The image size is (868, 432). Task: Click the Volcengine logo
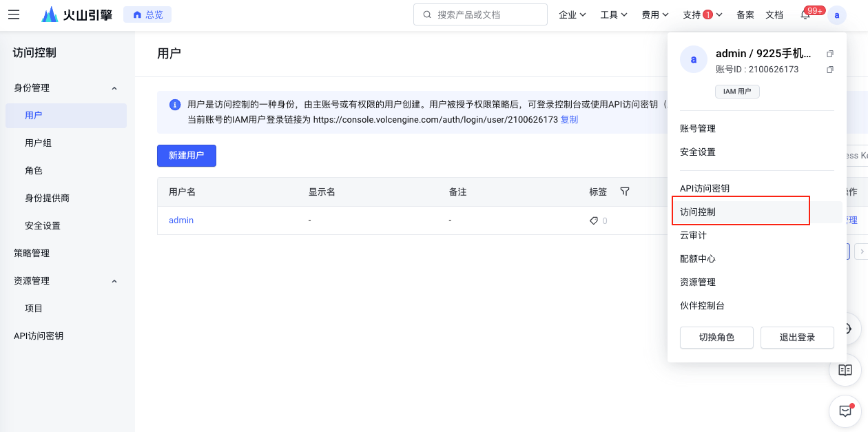click(76, 14)
